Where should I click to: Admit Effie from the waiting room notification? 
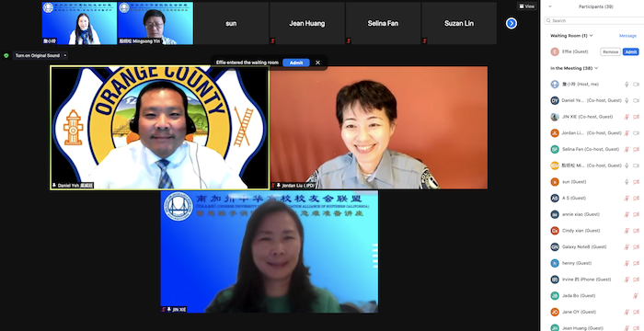pos(296,63)
